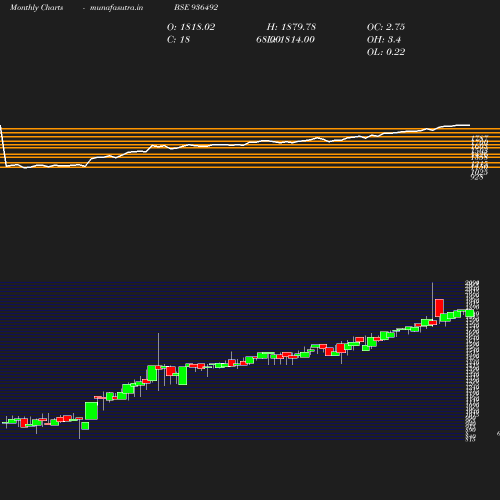Click the munafasutra.in site label
500x500 pixels.
(x=116, y=7)
